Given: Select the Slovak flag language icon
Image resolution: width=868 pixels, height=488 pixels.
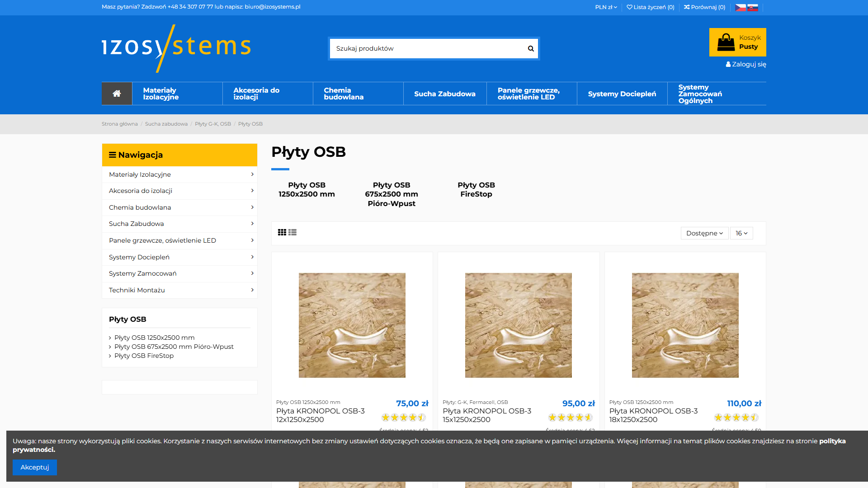Looking at the screenshot, I should [753, 7].
